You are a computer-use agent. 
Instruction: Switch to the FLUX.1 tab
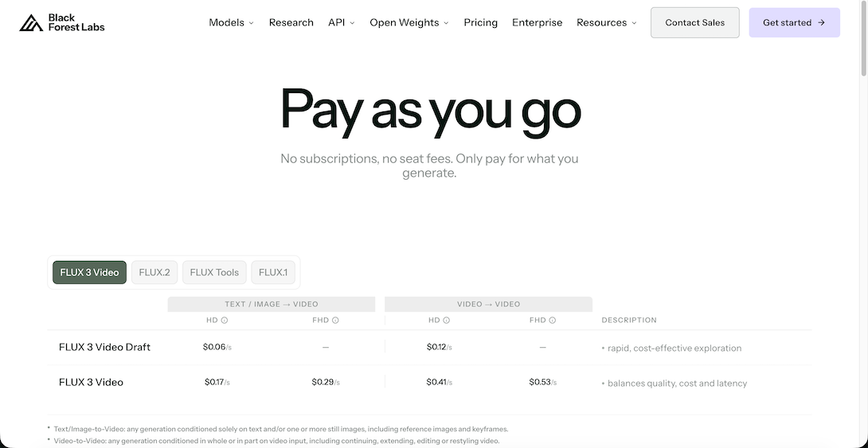(273, 272)
